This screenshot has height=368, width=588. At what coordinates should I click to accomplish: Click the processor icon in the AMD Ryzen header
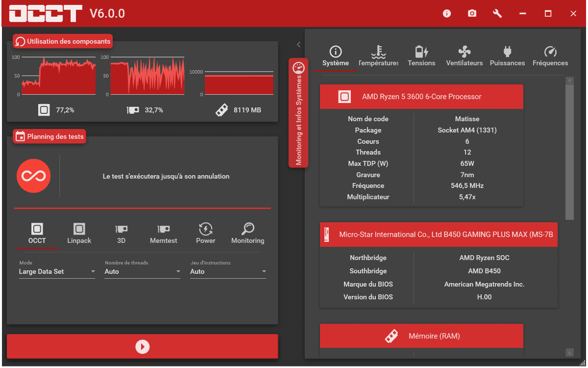[344, 97]
